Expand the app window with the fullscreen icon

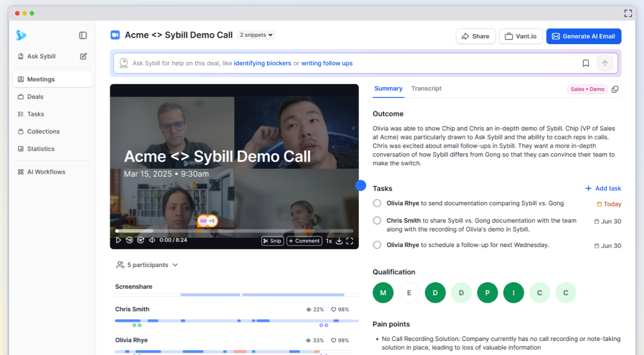point(628,13)
